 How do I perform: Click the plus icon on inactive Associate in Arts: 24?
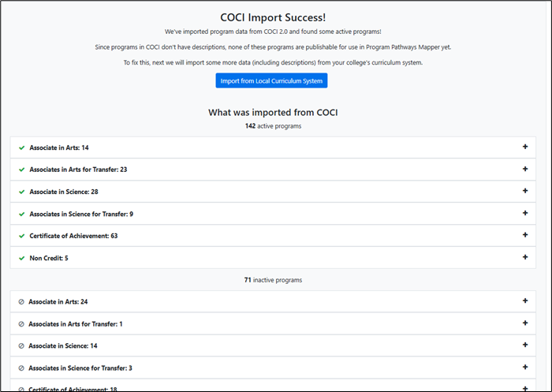coord(524,301)
